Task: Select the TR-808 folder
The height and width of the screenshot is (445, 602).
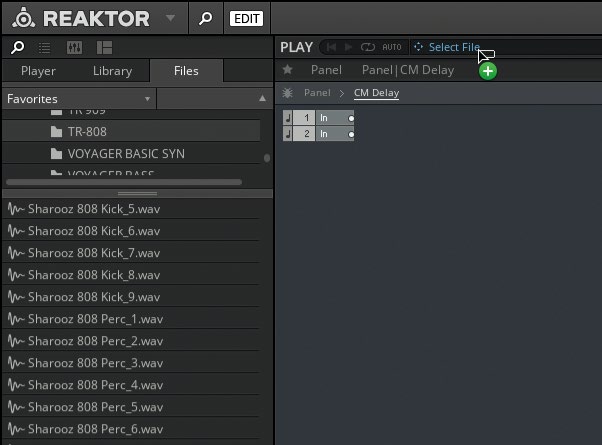Action: click(x=88, y=131)
